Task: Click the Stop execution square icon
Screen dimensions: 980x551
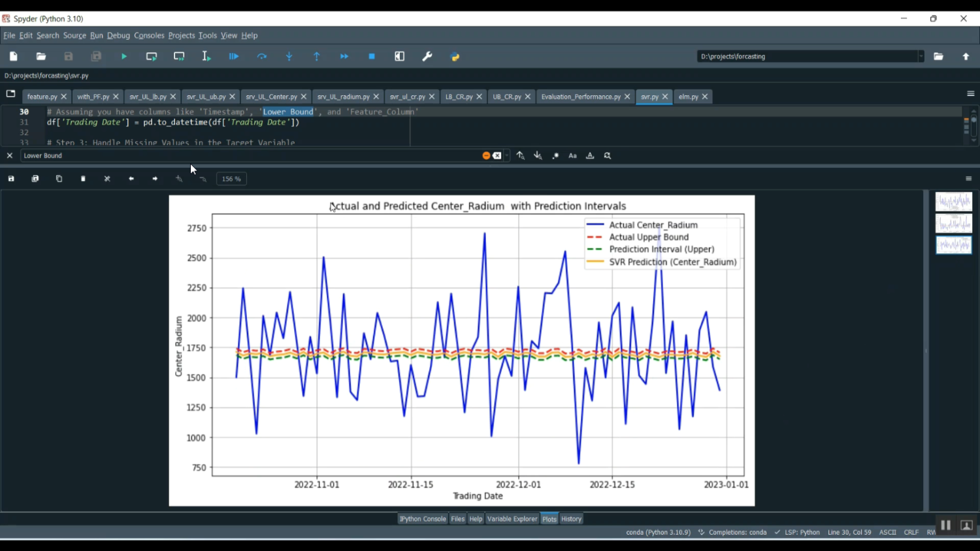Action: [371, 56]
